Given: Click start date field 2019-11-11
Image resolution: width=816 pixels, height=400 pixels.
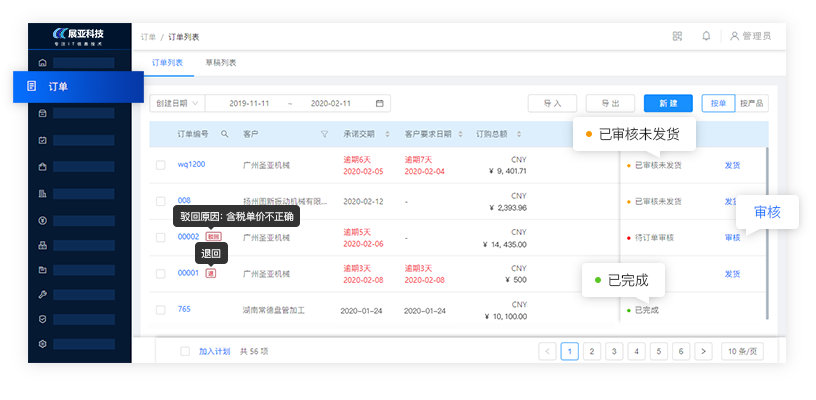Looking at the screenshot, I should [249, 103].
